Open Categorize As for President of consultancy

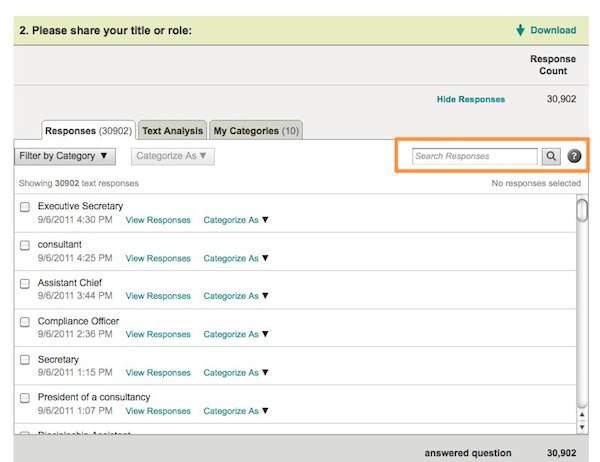[x=236, y=411]
